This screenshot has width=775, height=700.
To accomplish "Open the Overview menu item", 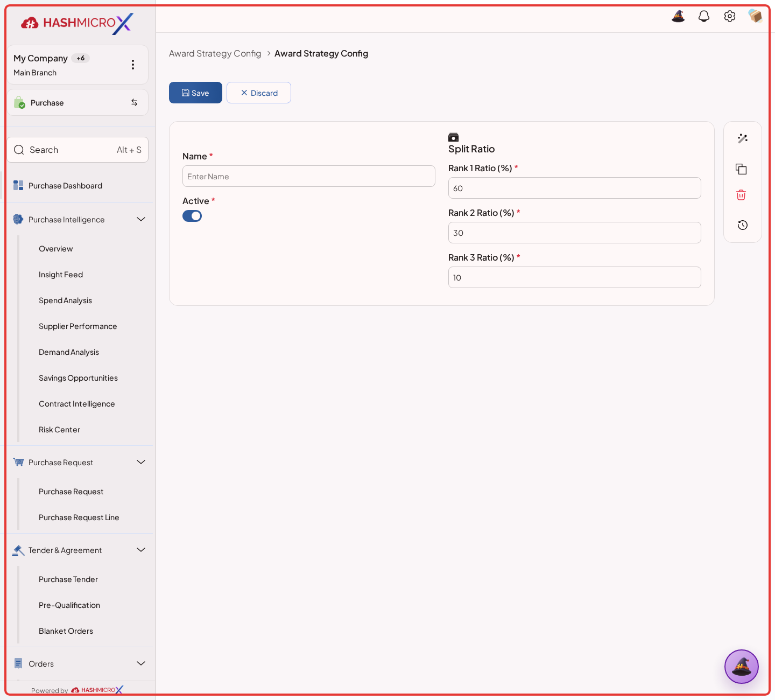I will [56, 249].
